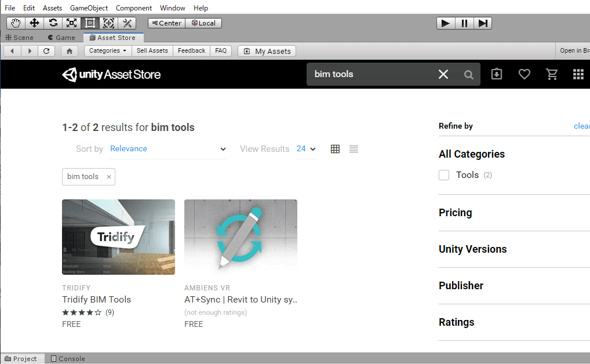
Task: Switch to the Scene tab
Action: (20, 38)
